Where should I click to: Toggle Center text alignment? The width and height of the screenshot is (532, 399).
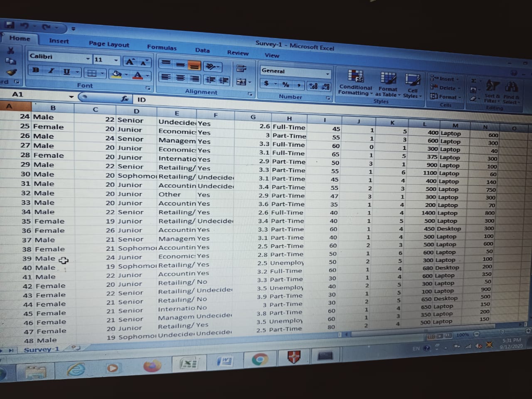tap(180, 78)
